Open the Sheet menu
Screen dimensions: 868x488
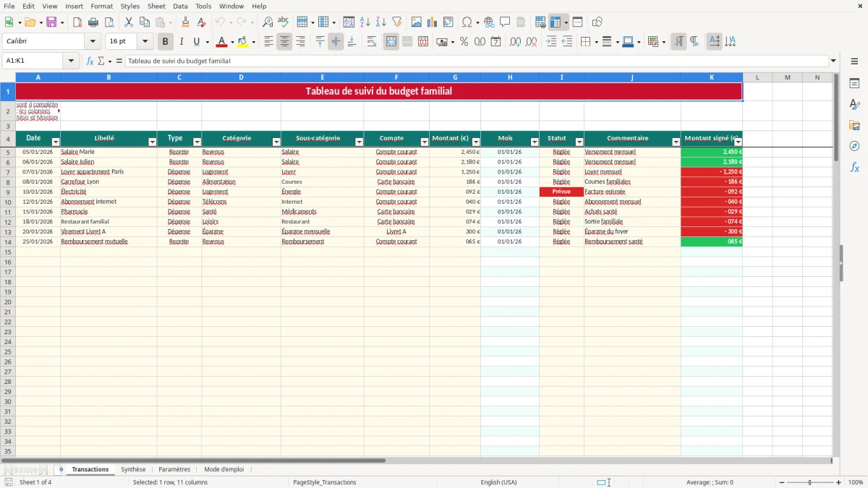point(156,6)
